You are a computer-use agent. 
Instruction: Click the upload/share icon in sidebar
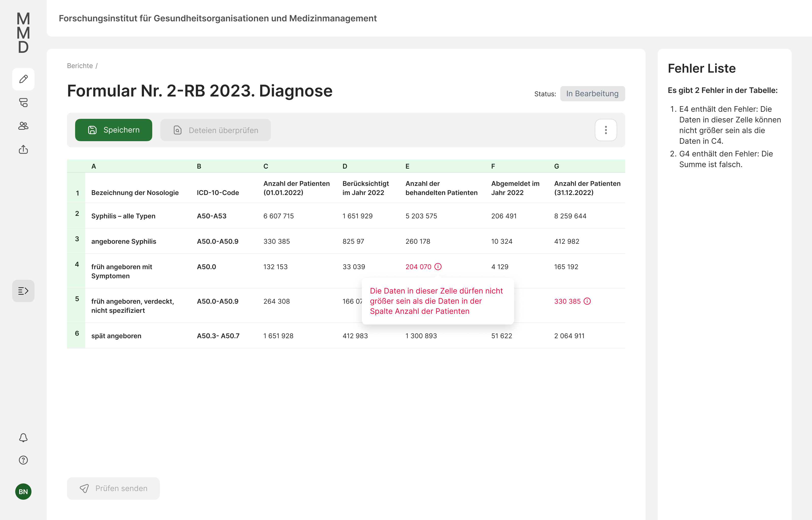point(23,149)
